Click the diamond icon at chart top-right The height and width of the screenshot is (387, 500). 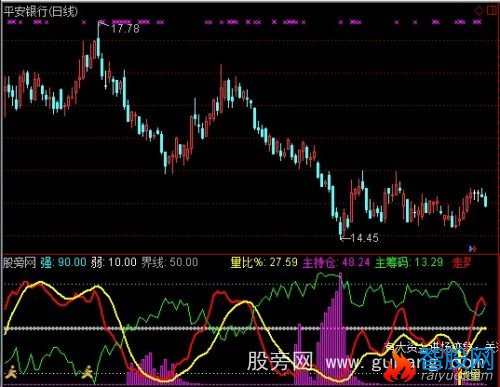(x=479, y=11)
